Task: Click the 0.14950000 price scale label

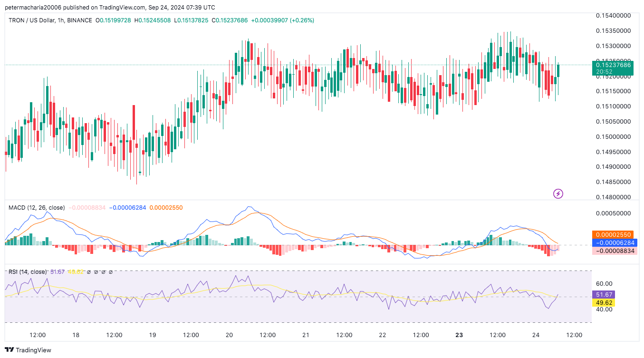Action: click(613, 152)
